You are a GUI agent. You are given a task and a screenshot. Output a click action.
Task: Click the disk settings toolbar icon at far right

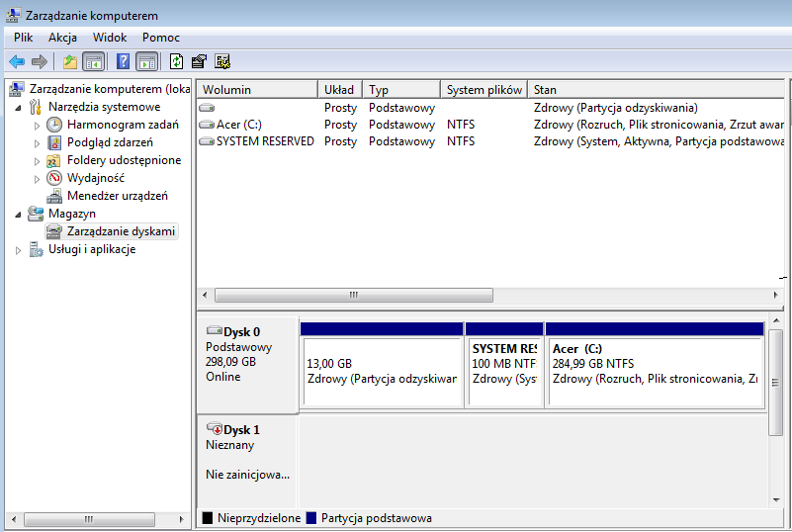(222, 61)
